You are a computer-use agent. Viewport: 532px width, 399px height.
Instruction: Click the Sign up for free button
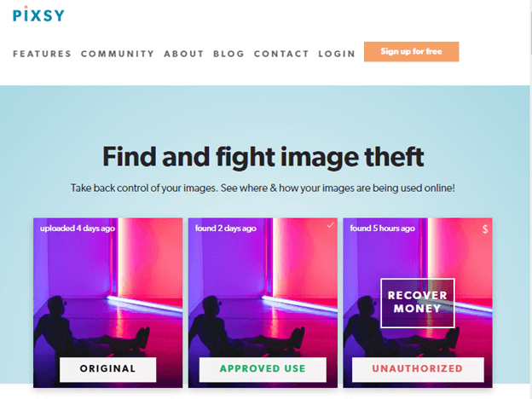click(x=411, y=51)
